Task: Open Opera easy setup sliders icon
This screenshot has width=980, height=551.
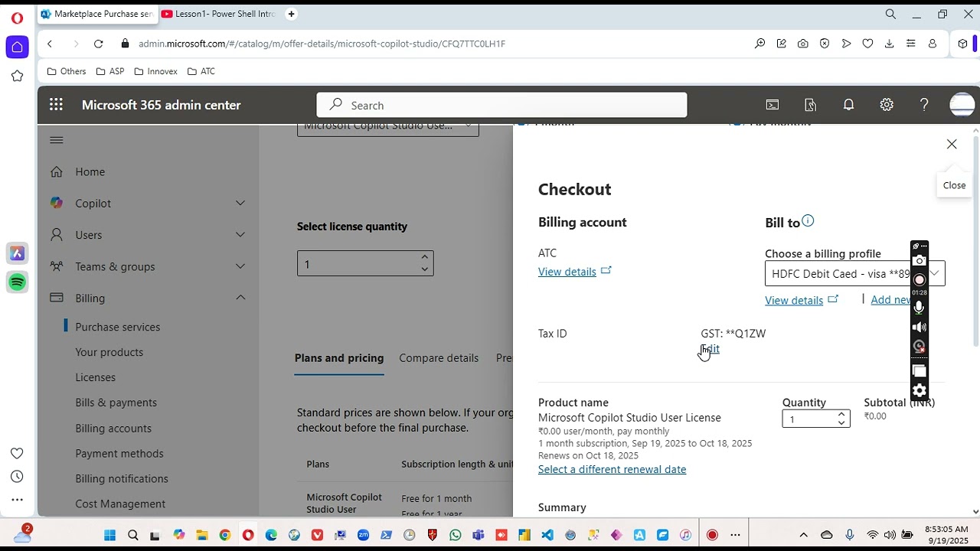Action: (910, 44)
